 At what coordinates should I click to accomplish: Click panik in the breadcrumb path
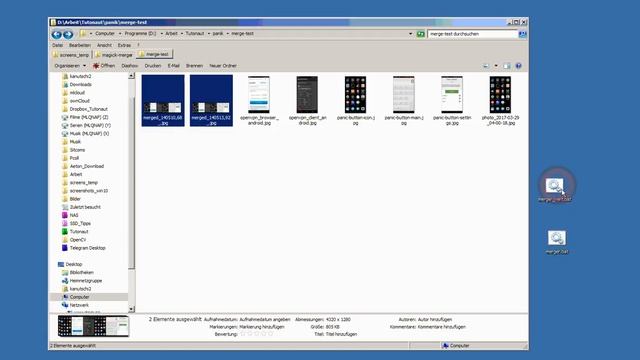[x=218, y=33]
